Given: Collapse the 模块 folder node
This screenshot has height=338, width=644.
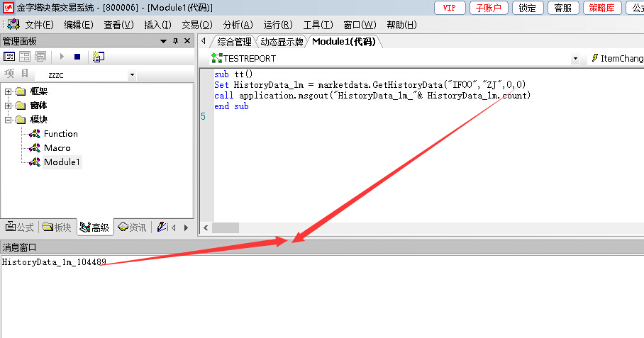Looking at the screenshot, I should tap(9, 120).
